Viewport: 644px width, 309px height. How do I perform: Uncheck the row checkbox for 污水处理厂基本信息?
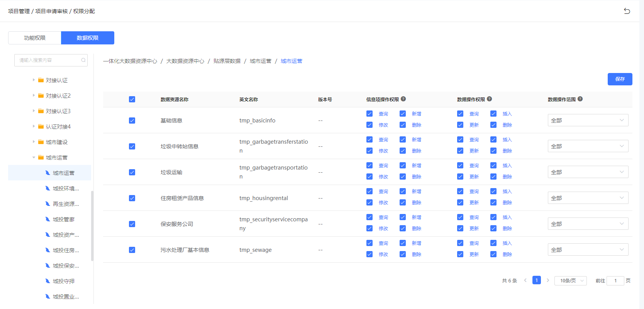click(x=132, y=250)
